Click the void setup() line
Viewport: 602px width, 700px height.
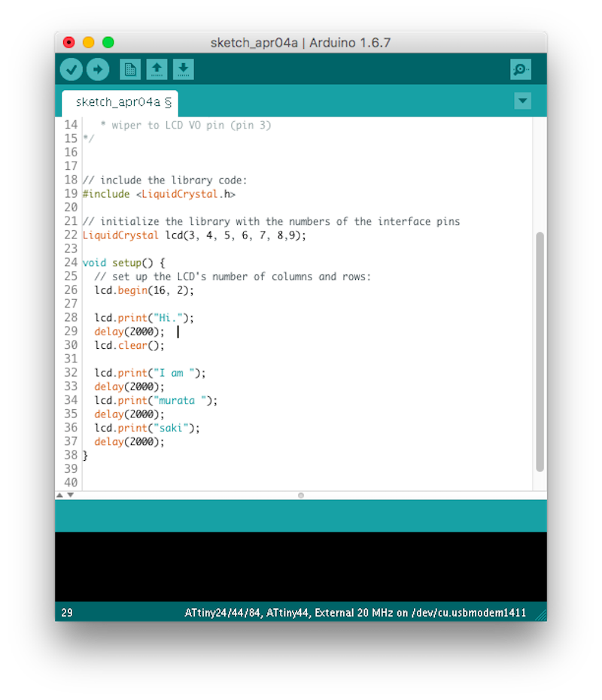click(124, 263)
